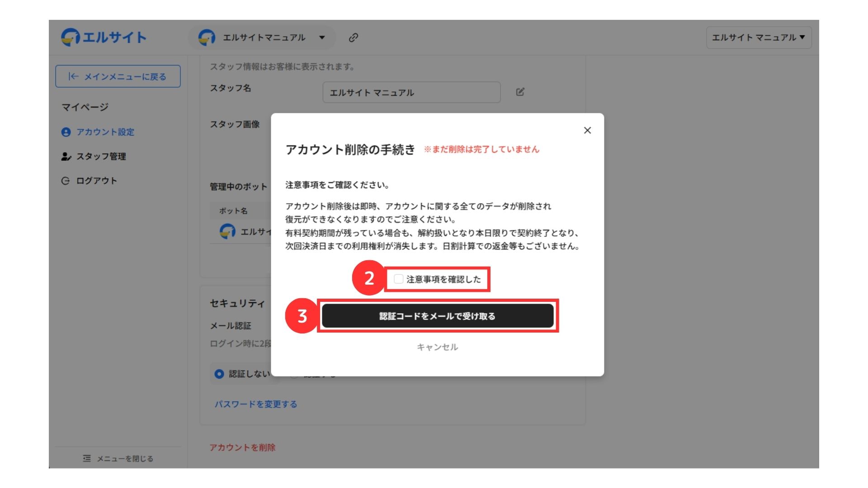Viewport: 868px width, 488px height.
Task: Open the top-right エルサイト マニュアル user dropdown
Action: [x=759, y=38]
